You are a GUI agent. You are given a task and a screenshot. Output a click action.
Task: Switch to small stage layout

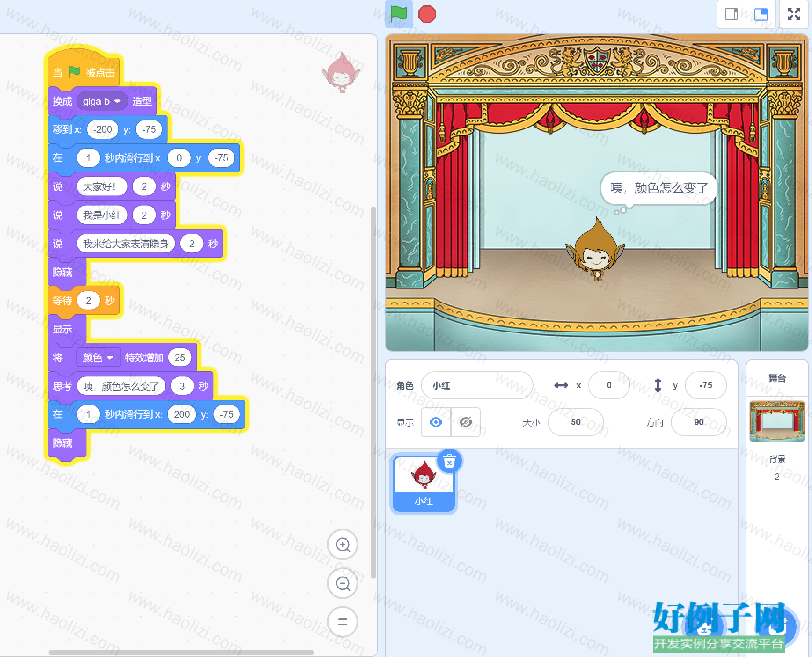coord(732,14)
